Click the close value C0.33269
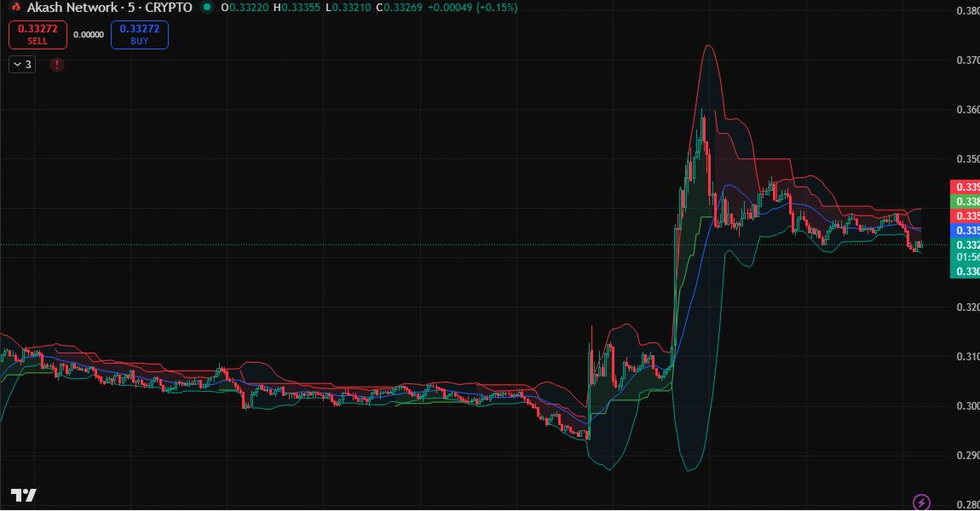This screenshot has height=511, width=980. pyautogui.click(x=399, y=8)
